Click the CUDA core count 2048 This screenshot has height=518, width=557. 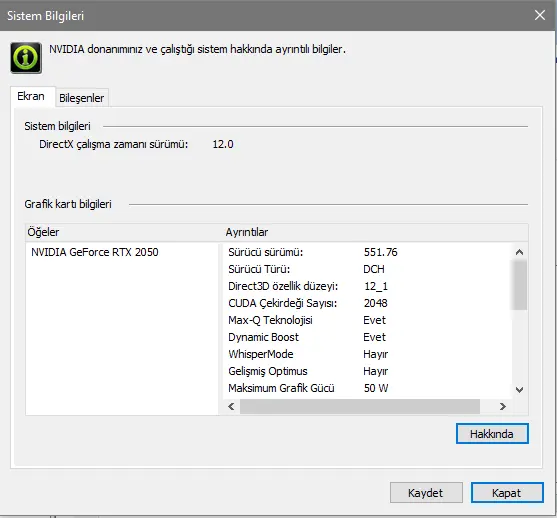(x=375, y=303)
